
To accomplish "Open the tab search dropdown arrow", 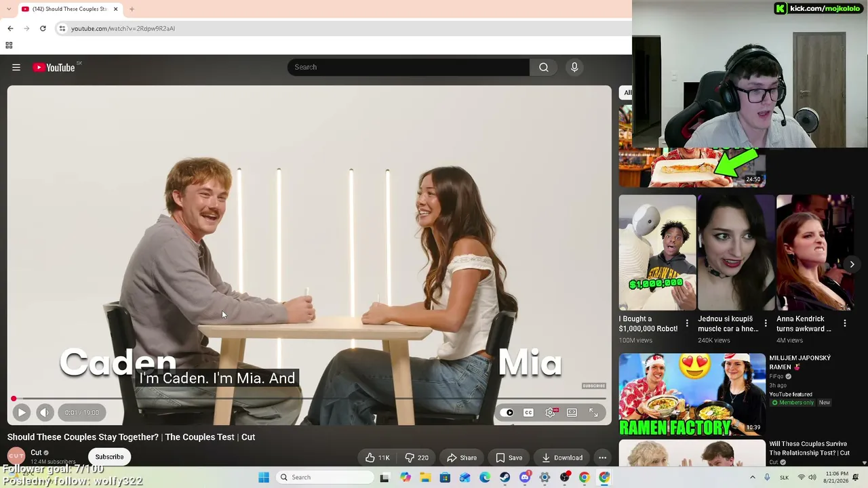I will (x=8, y=9).
